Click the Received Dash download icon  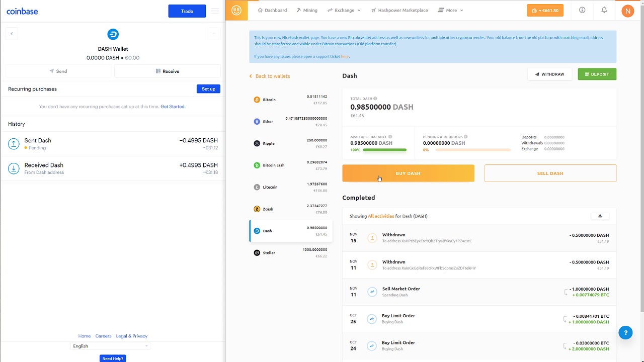point(14,168)
